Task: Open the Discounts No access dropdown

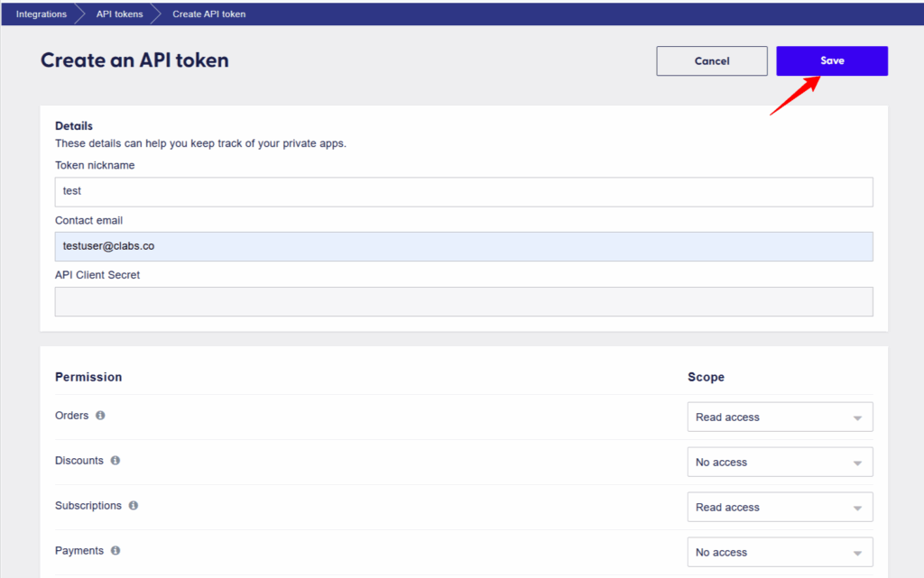Action: (780, 462)
